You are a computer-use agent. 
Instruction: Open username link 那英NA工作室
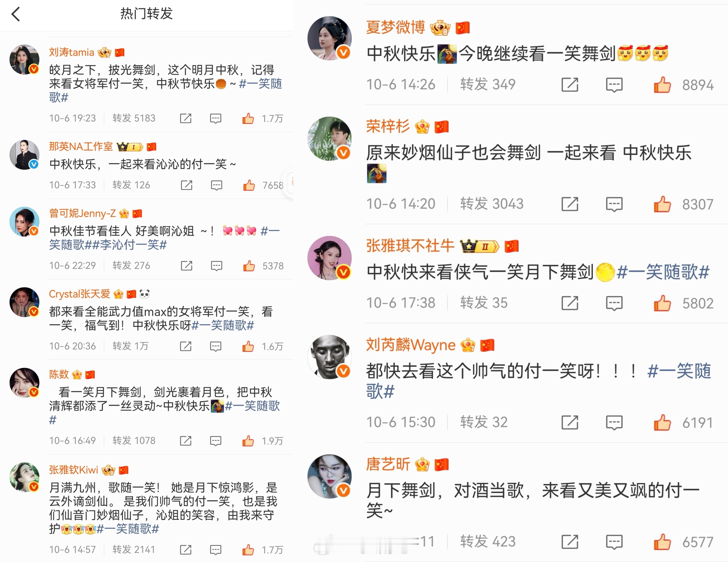pos(81,146)
